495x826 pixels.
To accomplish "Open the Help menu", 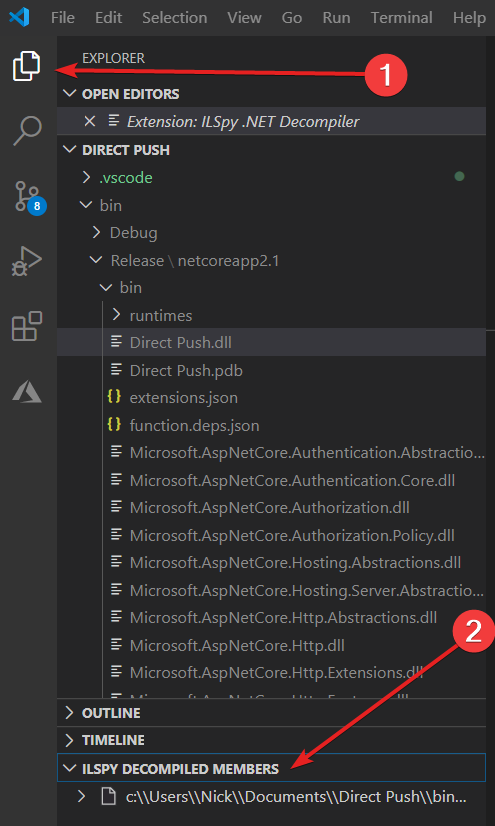I will [469, 17].
